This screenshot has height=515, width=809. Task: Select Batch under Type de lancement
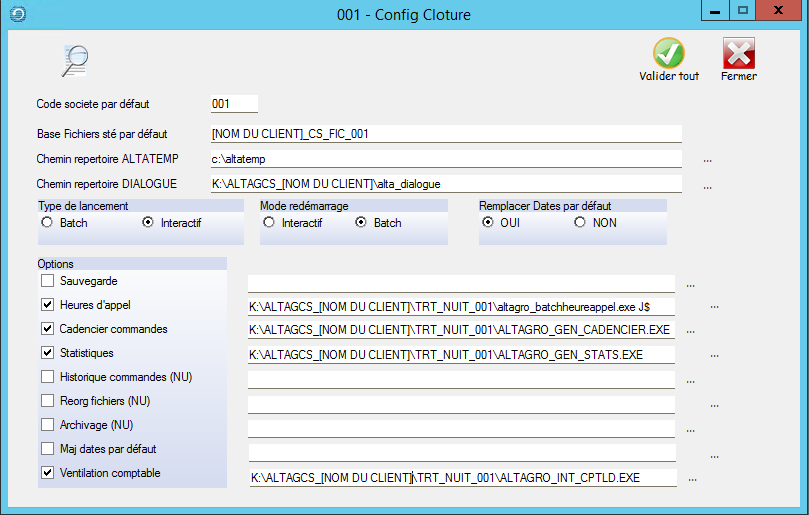pos(47,223)
